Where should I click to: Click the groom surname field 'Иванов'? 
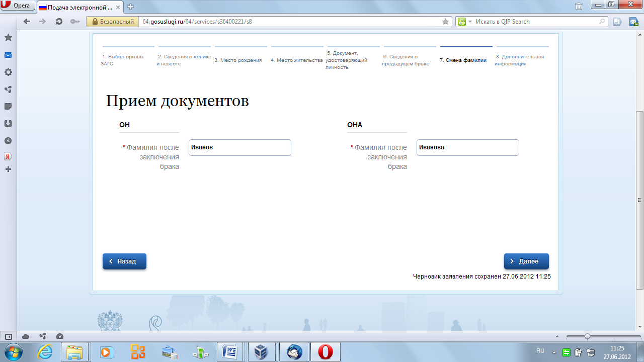coord(240,147)
